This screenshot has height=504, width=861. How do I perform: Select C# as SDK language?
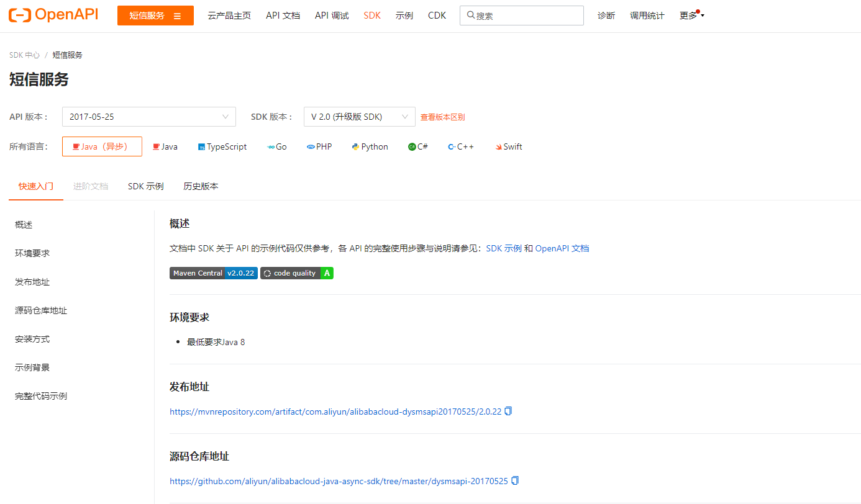418,146
